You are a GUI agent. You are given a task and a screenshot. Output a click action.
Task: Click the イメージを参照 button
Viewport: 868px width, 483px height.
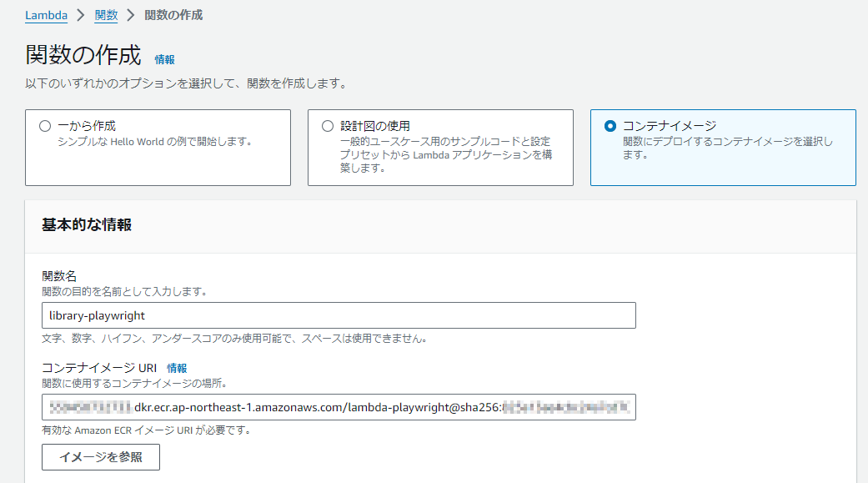[x=100, y=457]
